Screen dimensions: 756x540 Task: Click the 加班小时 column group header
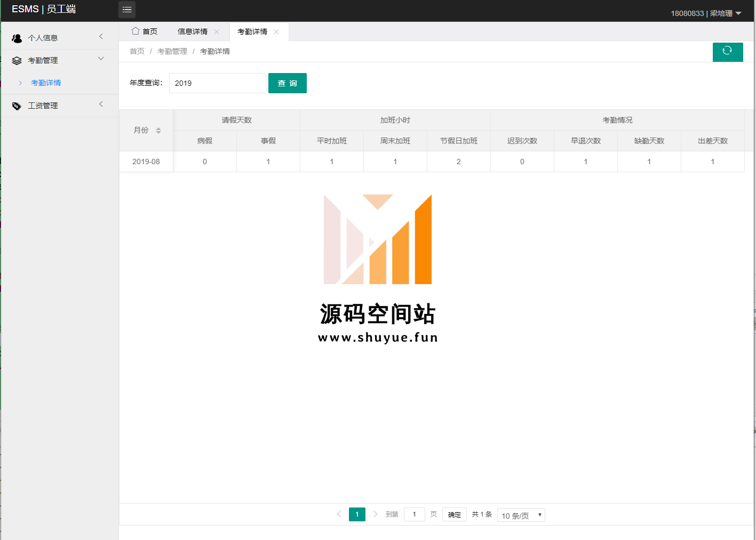pyautogui.click(x=395, y=120)
